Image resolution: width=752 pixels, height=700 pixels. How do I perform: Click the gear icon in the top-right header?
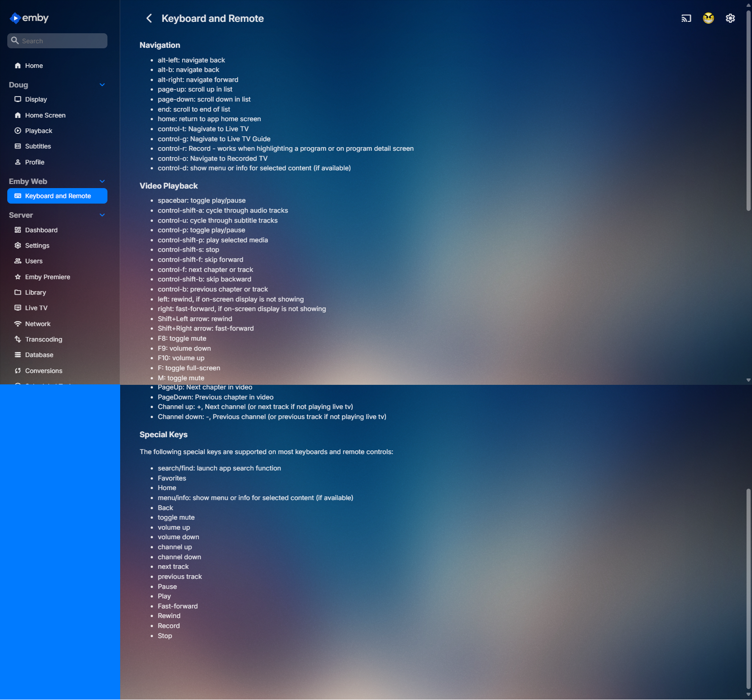tap(730, 18)
